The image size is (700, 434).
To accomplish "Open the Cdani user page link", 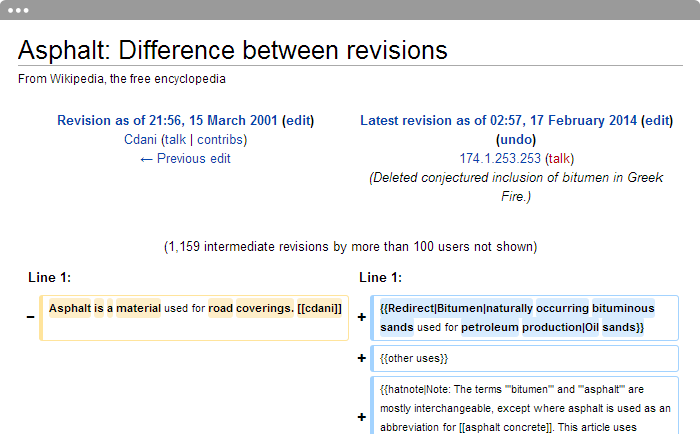I will (140, 140).
